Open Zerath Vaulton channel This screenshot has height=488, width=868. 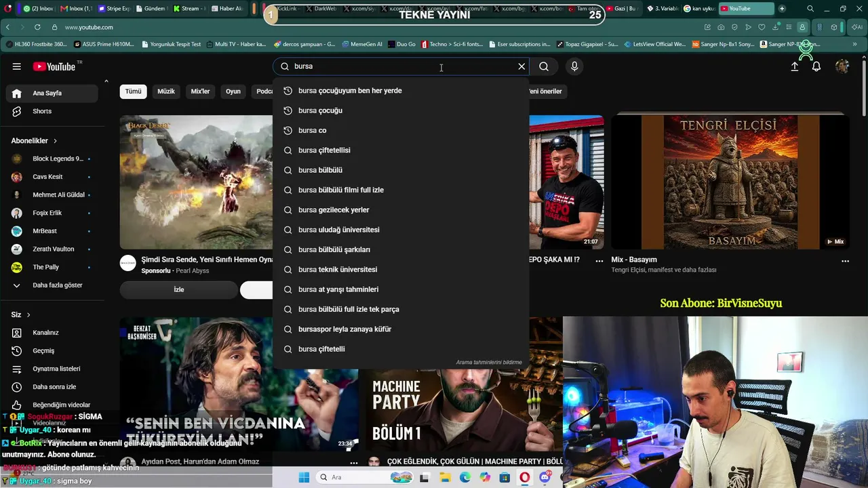[x=53, y=249]
